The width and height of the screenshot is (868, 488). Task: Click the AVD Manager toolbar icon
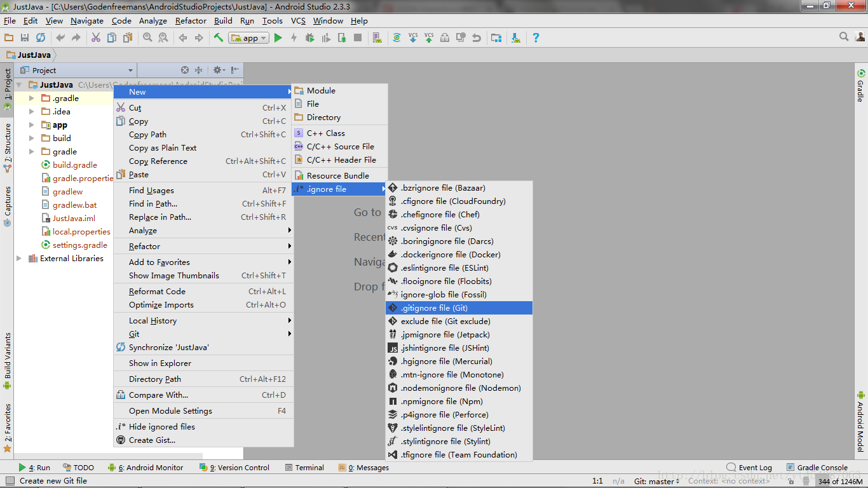coord(377,38)
